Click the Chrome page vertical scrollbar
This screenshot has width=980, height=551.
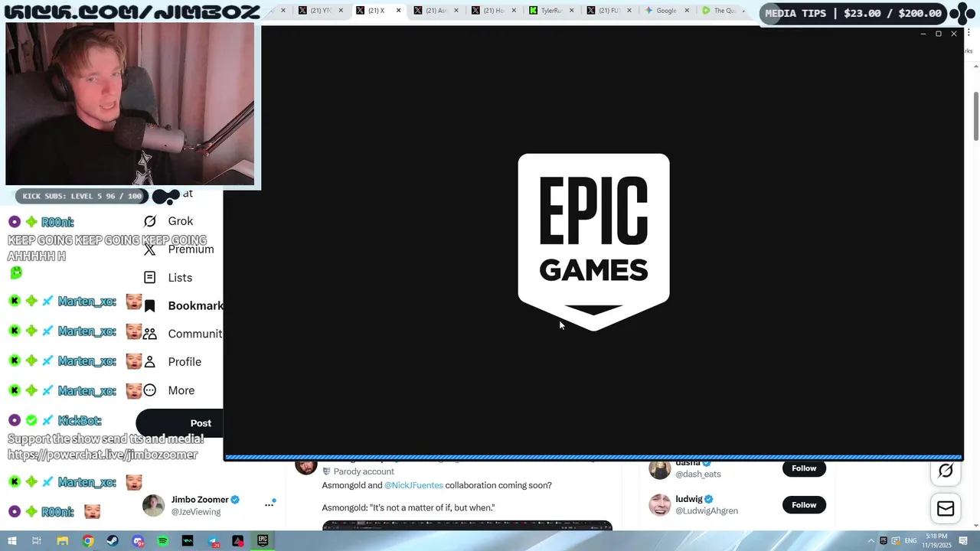point(976,115)
